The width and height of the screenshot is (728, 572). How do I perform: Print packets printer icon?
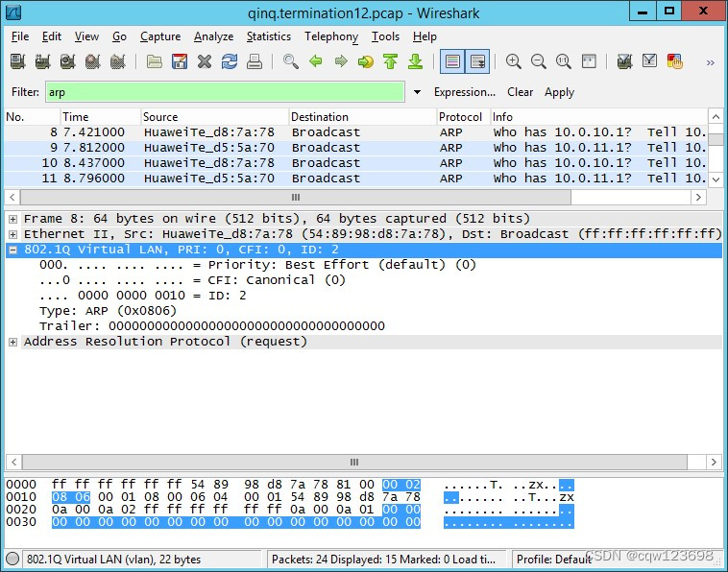(x=255, y=61)
